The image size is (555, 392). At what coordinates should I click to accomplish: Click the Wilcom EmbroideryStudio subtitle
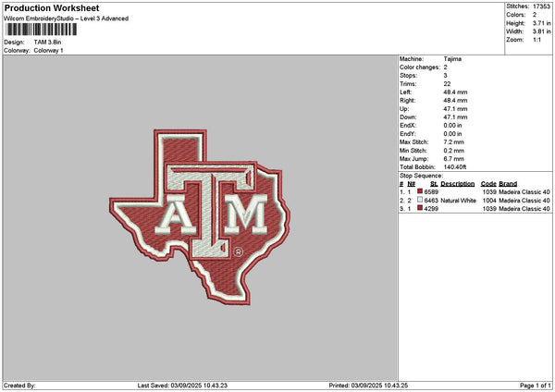tap(66, 18)
